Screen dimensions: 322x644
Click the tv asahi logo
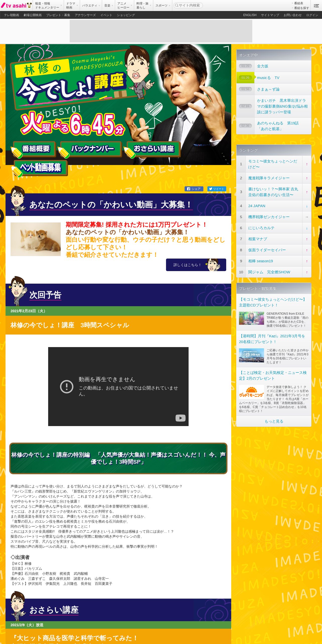point(16,5)
